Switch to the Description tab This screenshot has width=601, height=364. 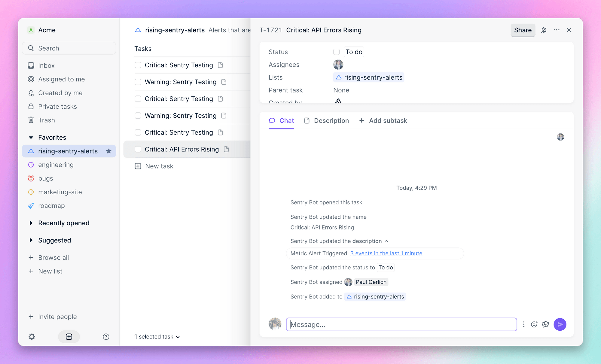coord(327,121)
